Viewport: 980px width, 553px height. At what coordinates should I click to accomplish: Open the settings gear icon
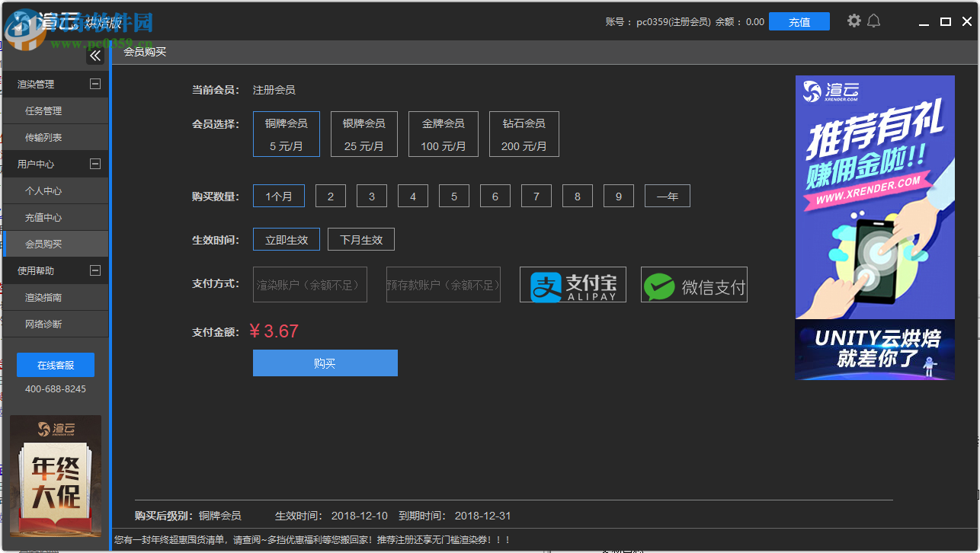(x=854, y=21)
